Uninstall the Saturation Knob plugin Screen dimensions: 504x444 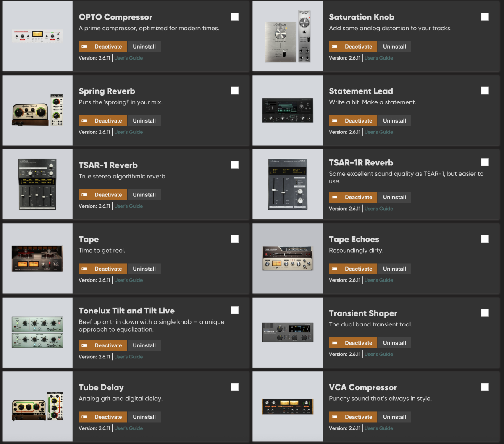pos(395,47)
